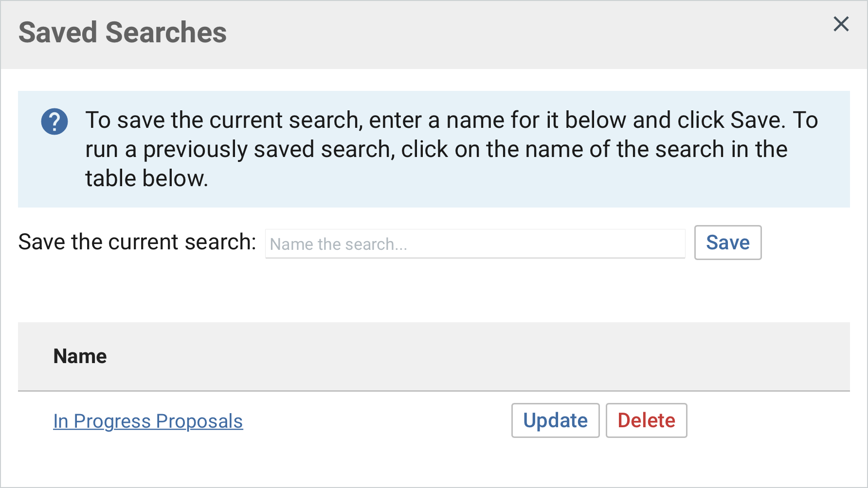Dismiss the dialog using the X icon
868x488 pixels.
(x=841, y=24)
